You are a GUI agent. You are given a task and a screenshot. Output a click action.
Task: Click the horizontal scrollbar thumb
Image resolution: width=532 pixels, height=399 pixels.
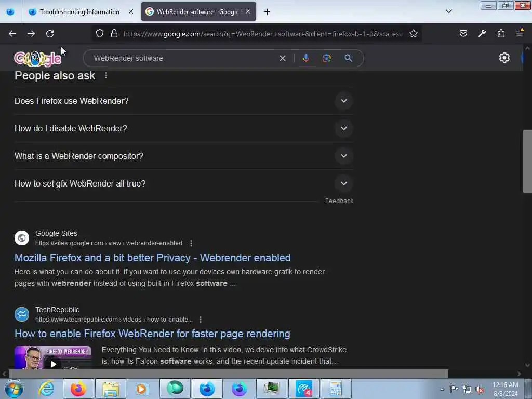(x=228, y=374)
